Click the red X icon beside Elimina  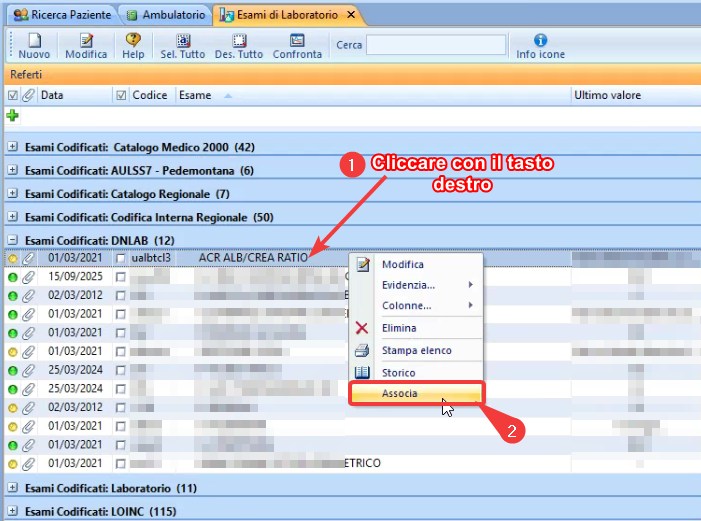pyautogui.click(x=362, y=328)
